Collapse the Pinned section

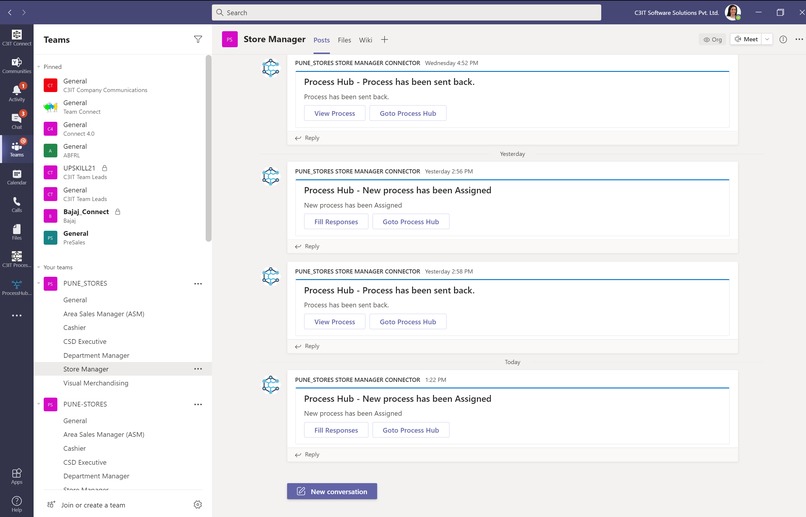click(x=39, y=67)
